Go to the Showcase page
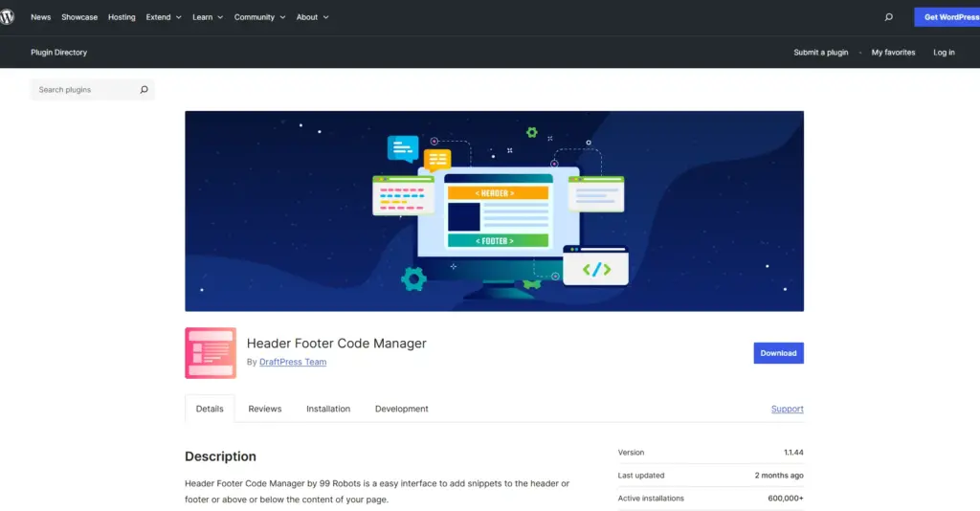The image size is (980, 511). point(79,17)
